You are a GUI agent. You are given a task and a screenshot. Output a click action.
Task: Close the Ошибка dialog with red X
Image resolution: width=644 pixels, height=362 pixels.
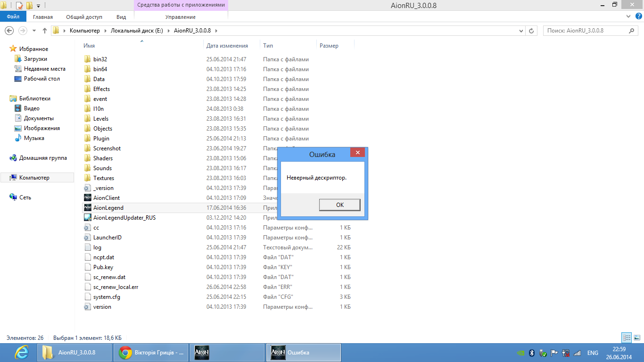pyautogui.click(x=357, y=153)
